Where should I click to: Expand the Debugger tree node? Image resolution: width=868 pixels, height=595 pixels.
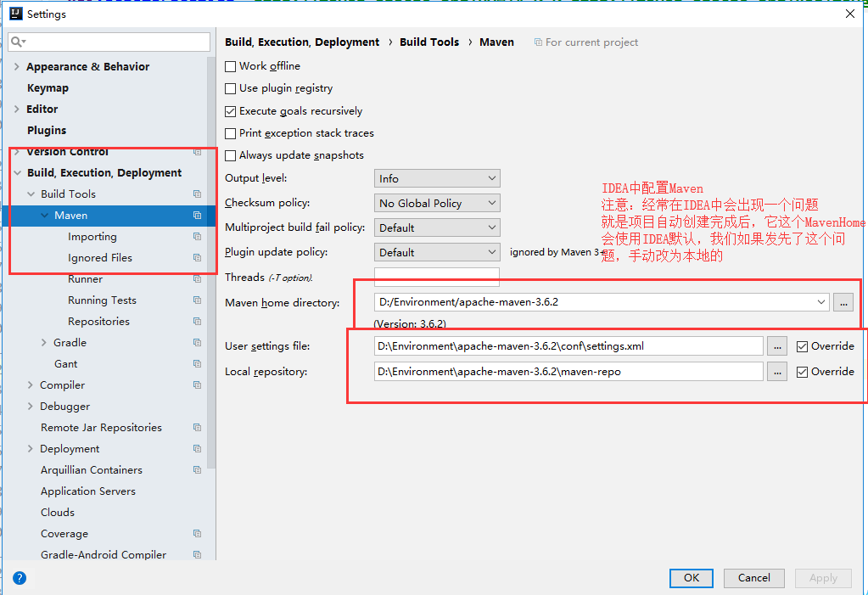tap(31, 406)
